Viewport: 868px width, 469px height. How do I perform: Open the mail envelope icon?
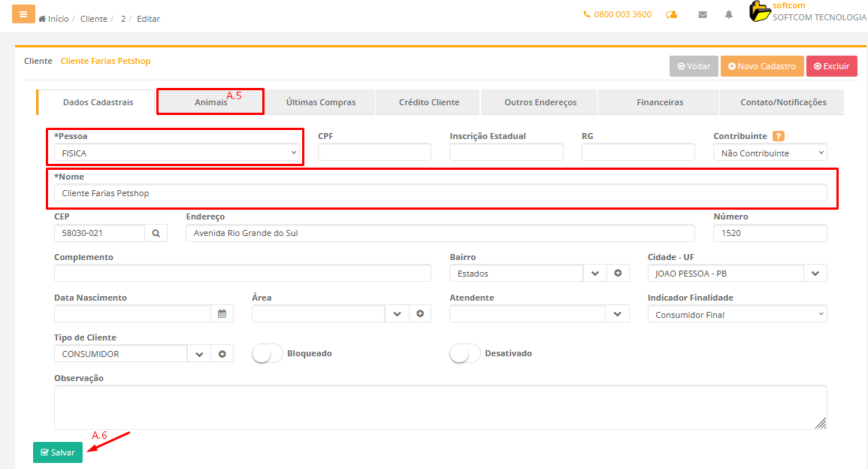(x=703, y=15)
